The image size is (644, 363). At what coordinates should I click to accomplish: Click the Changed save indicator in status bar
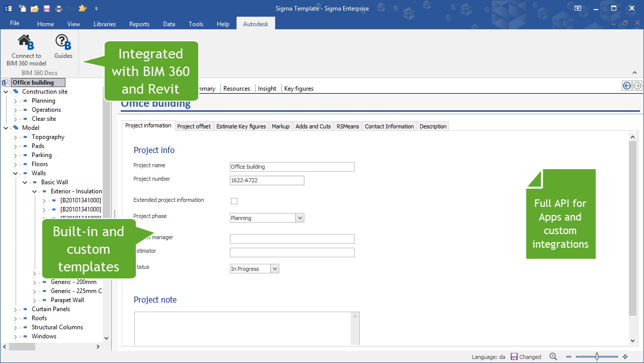point(526,356)
